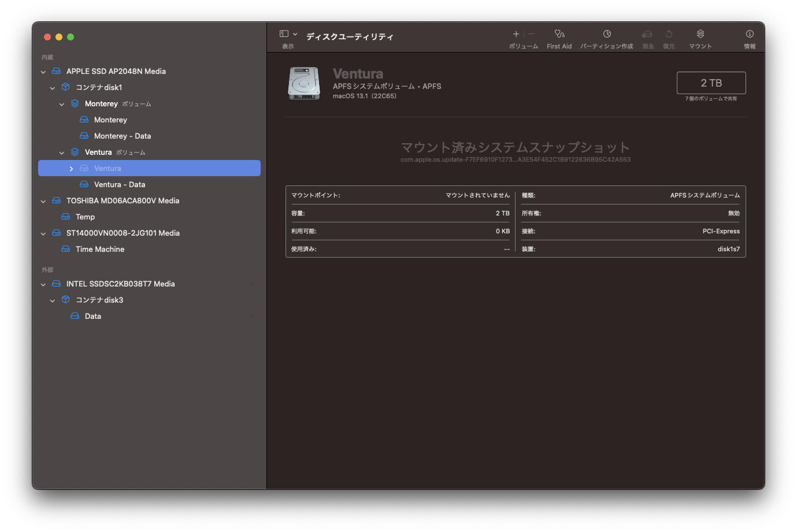Screen dimensions: 797x532
Task: Click the drive icon beside Monterey - Data
Action: click(x=84, y=136)
